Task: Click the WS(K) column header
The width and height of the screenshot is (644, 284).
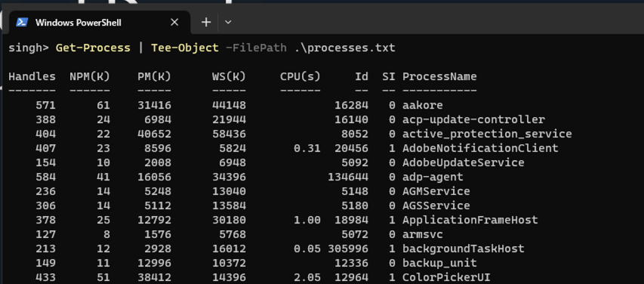Action: click(229, 76)
